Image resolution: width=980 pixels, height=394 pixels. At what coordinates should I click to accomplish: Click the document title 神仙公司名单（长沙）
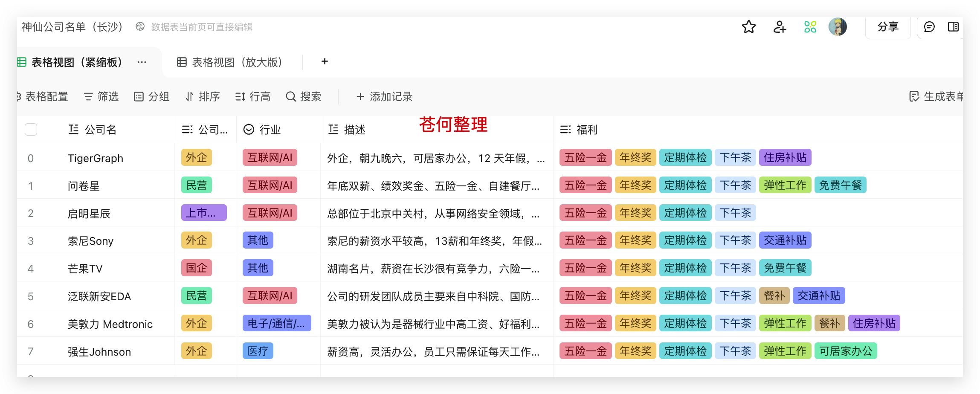click(72, 27)
